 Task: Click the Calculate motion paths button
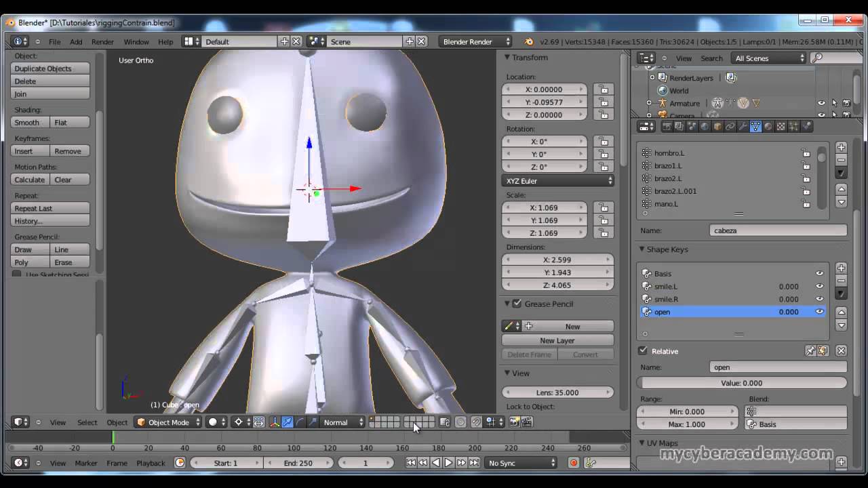point(31,180)
